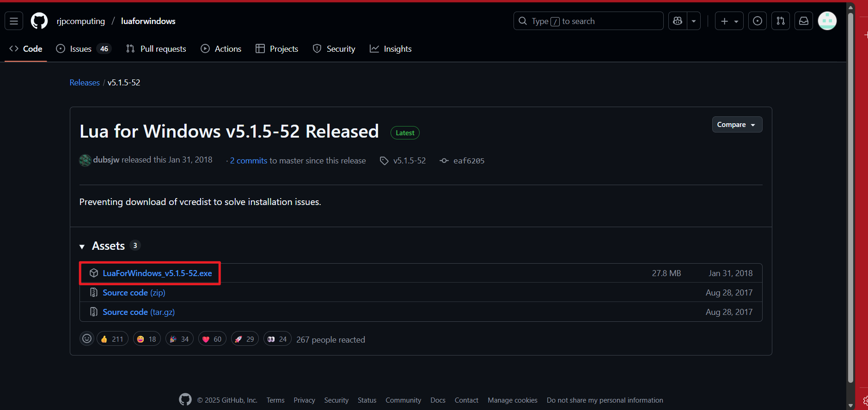
Task: Open the rjpcomputing owner link
Action: pos(81,21)
